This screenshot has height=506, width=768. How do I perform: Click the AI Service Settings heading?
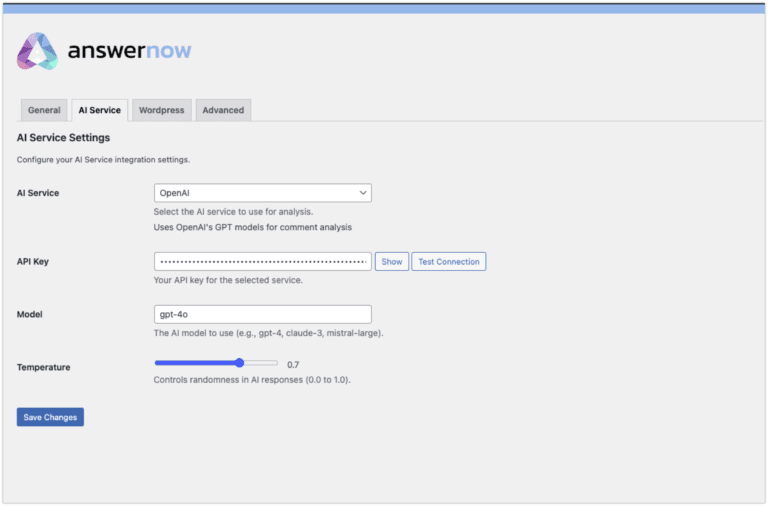coord(63,138)
